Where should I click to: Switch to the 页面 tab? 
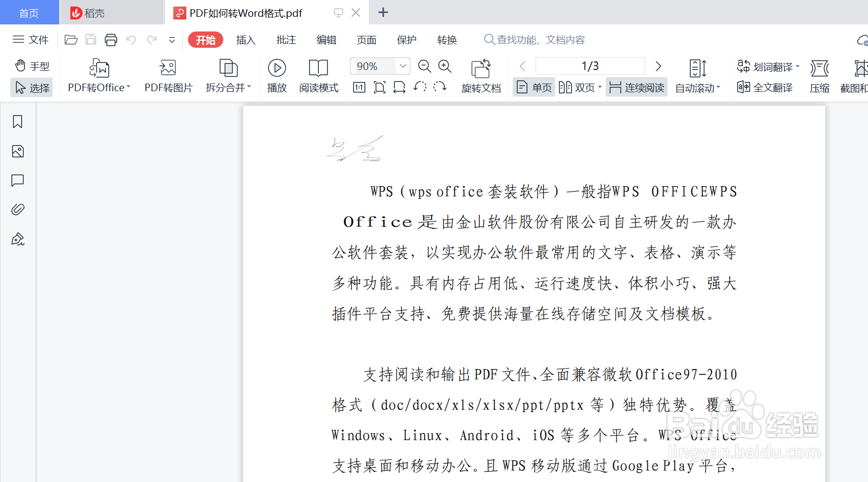pyautogui.click(x=366, y=40)
